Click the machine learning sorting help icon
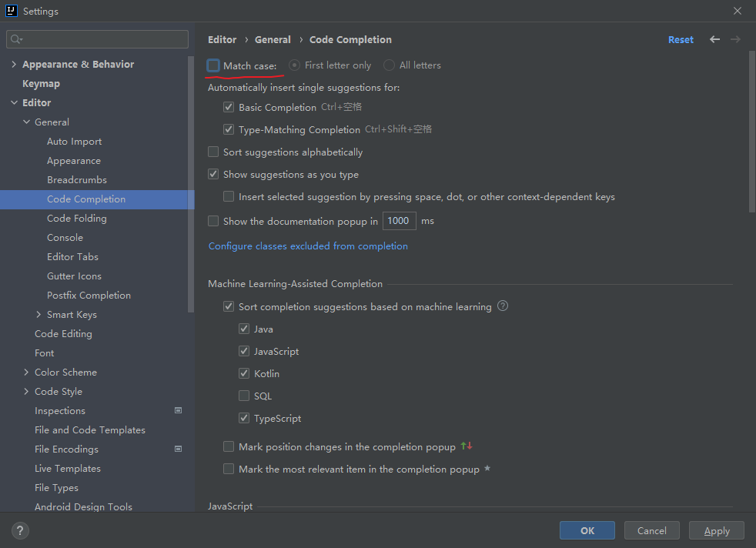The height and width of the screenshot is (548, 756). tap(503, 306)
